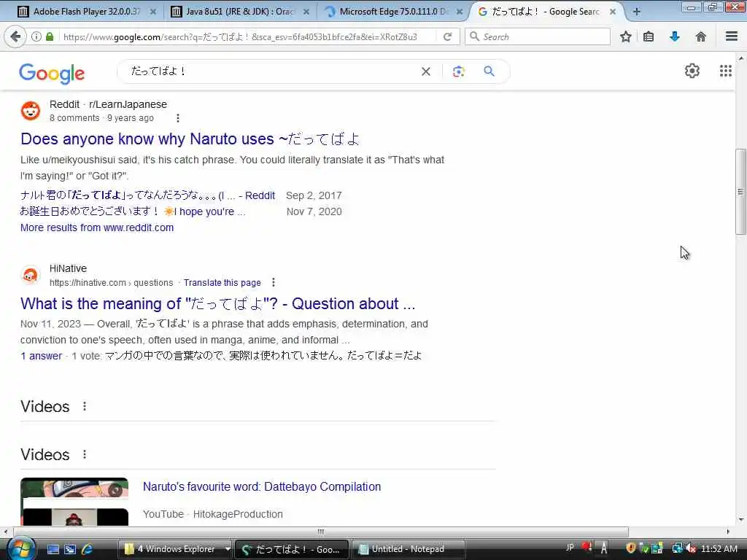
Task: Click the horizontal scrollbar thumb
Action: (x=321, y=532)
